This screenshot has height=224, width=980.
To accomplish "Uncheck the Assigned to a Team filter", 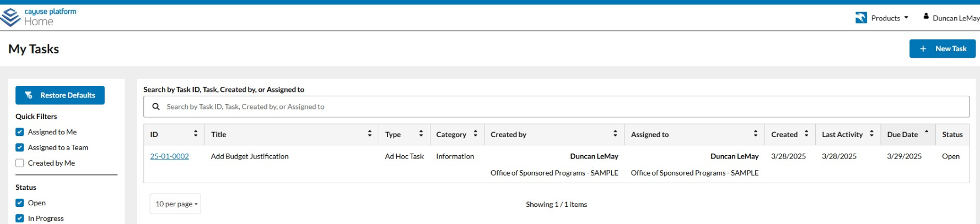I will click(x=20, y=147).
